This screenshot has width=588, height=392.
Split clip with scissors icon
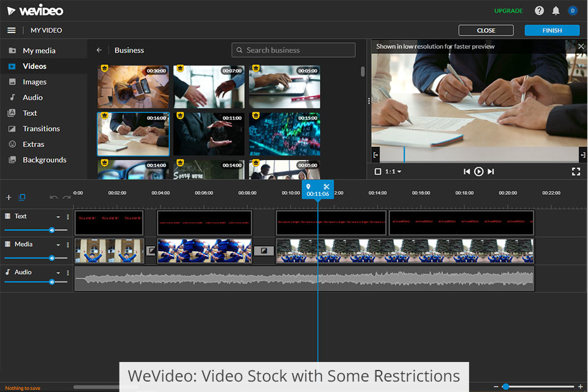(326, 186)
